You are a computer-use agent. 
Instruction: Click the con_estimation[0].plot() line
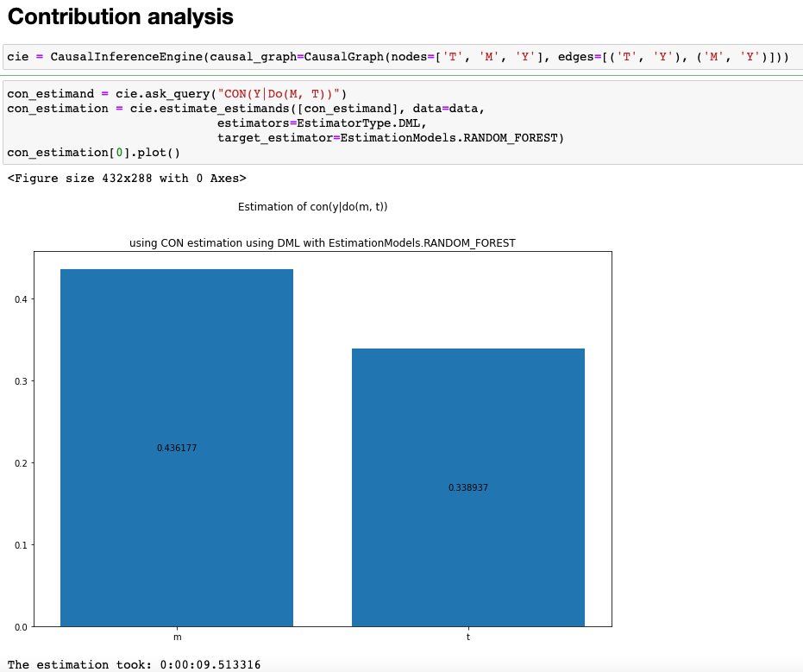click(94, 153)
